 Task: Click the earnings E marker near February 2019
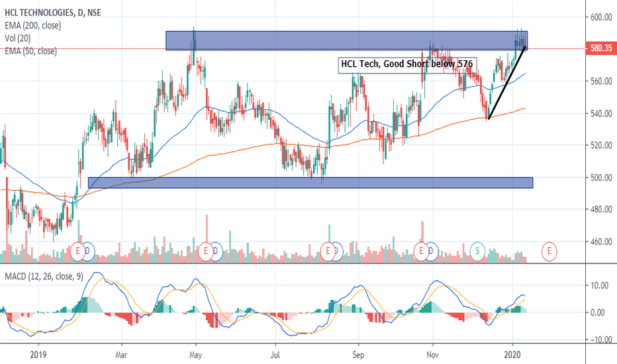tap(78, 251)
